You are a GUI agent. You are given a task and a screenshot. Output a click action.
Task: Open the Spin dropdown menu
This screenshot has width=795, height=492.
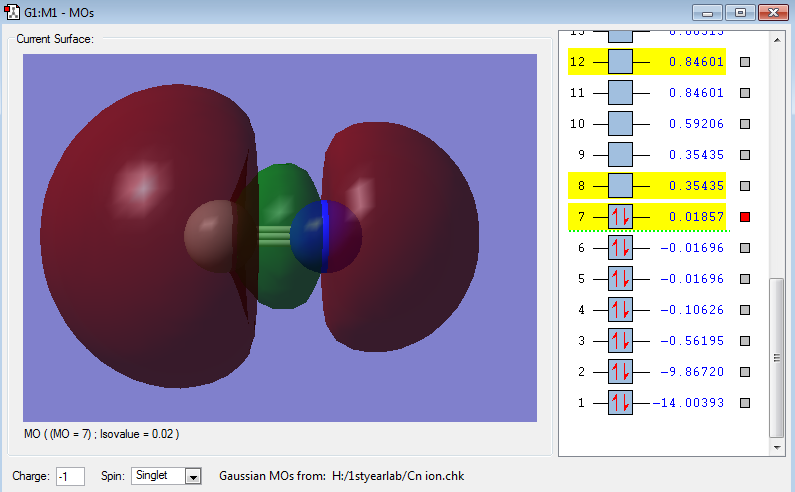click(194, 476)
